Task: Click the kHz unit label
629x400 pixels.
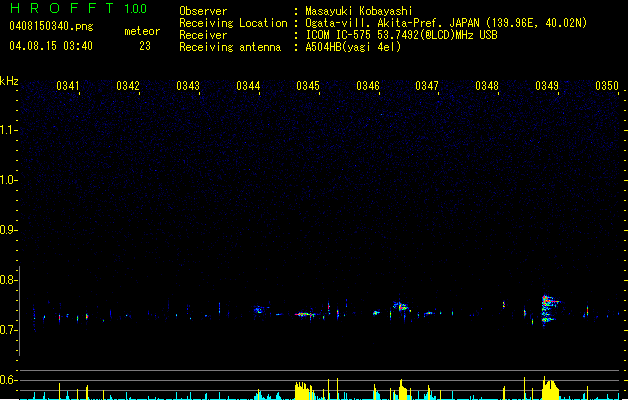Action: coord(9,81)
